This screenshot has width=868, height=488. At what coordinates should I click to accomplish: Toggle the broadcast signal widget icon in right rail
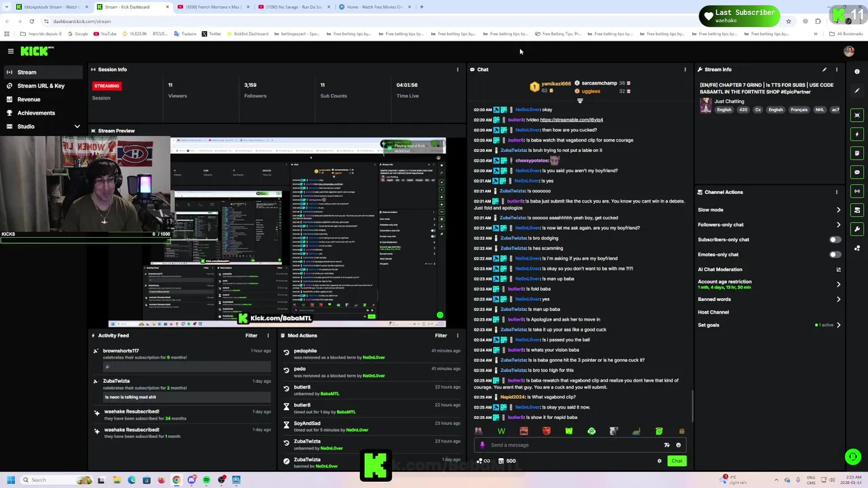pos(857,191)
